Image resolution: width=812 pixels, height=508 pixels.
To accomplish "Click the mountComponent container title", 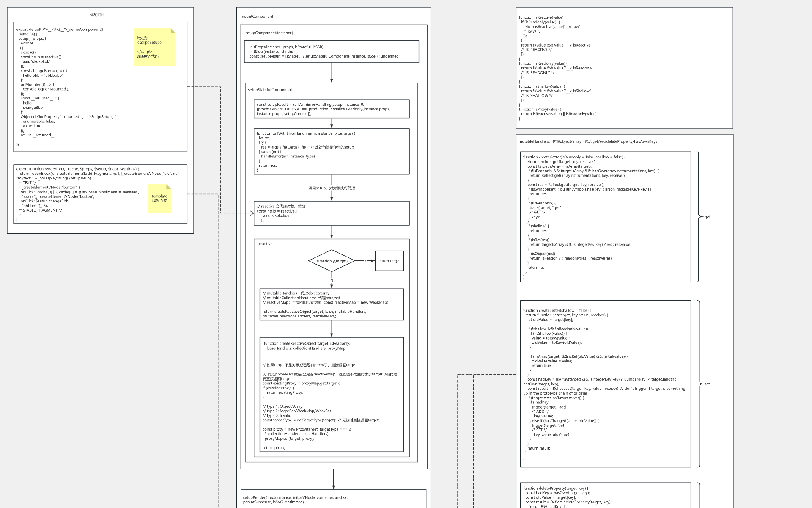I will [x=257, y=17].
